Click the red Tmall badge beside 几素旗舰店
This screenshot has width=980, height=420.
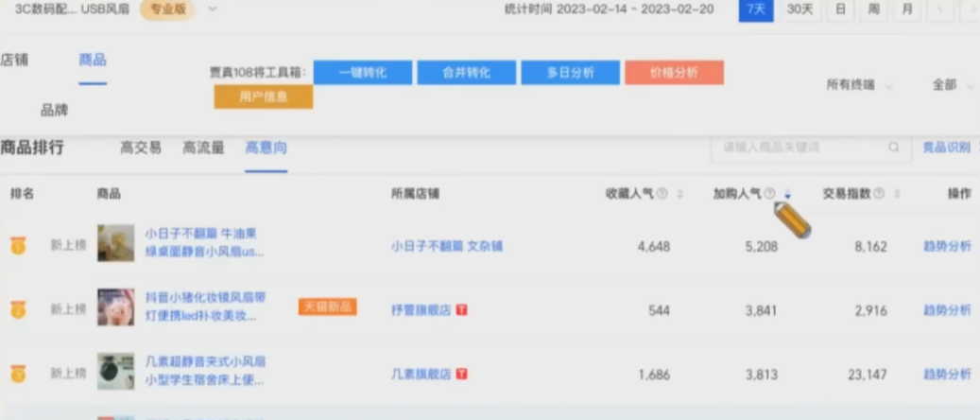click(x=462, y=375)
